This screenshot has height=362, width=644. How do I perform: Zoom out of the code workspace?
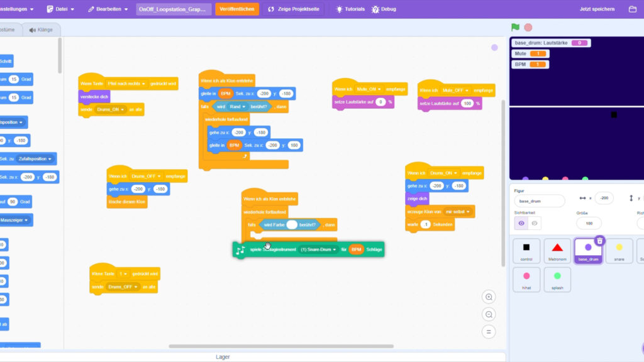(x=489, y=314)
